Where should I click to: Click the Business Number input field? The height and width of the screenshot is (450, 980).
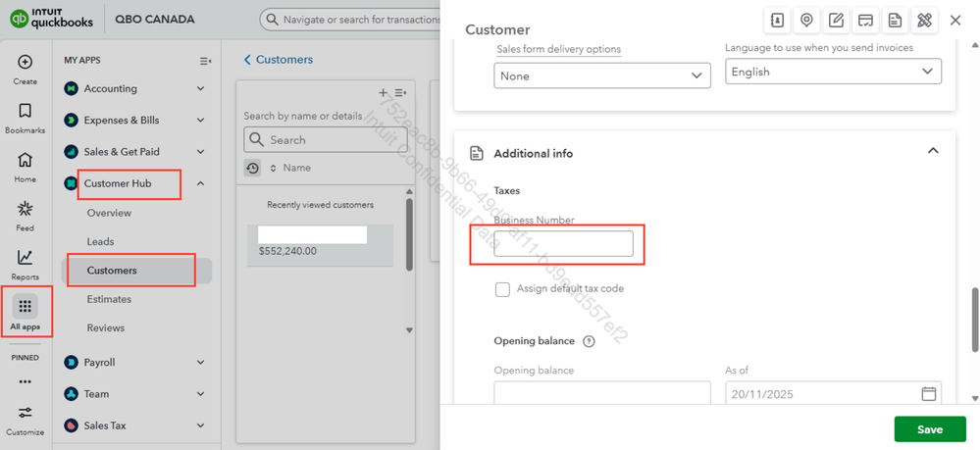pos(563,244)
